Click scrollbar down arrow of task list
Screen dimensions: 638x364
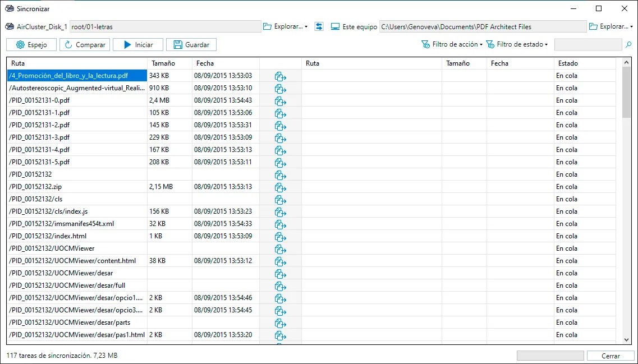click(627, 339)
